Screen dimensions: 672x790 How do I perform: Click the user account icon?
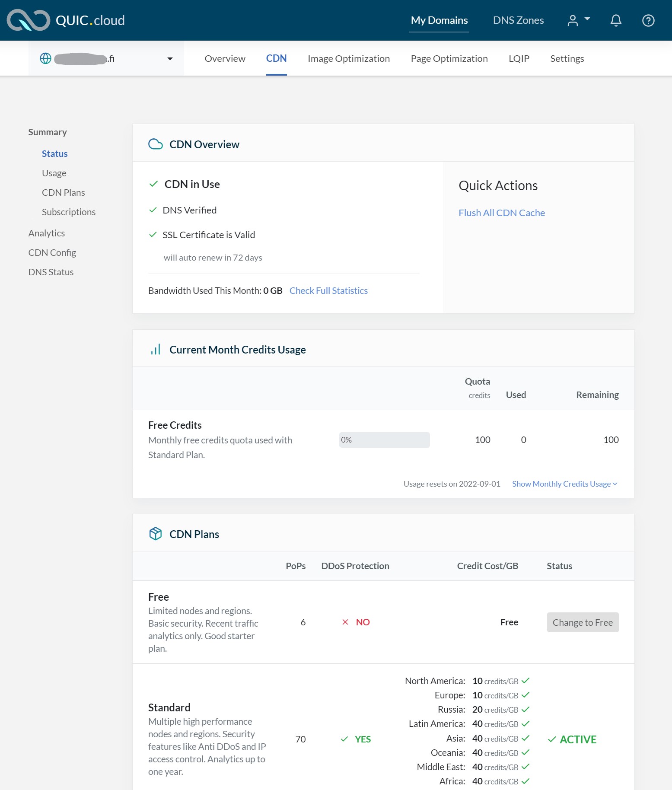(x=572, y=20)
